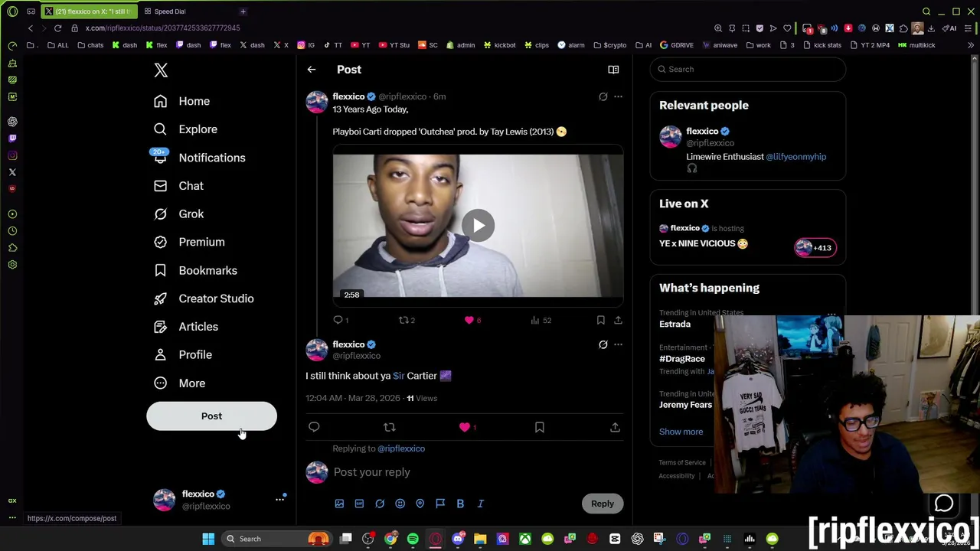Click the Grok icon on parent post
The image size is (980, 551).
pos(603,97)
